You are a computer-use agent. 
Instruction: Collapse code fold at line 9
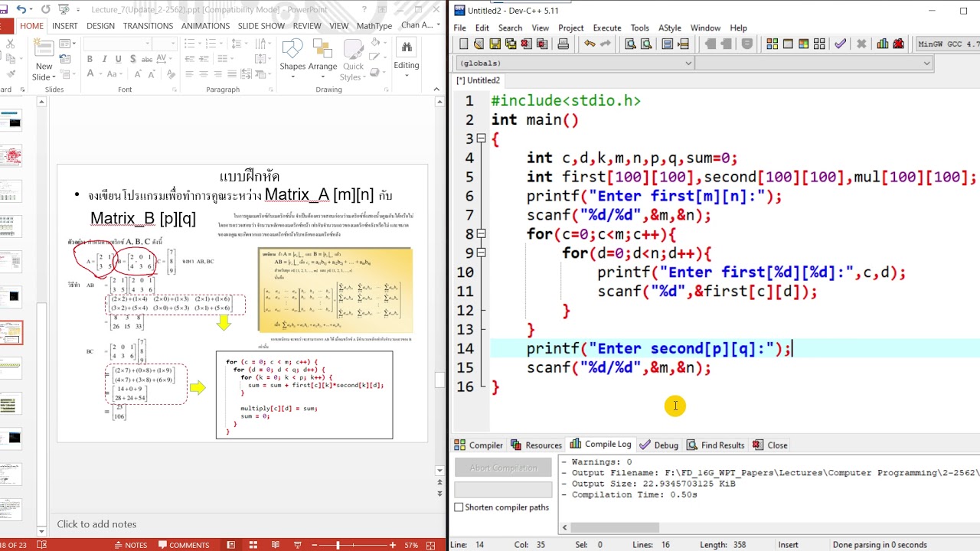tap(481, 253)
